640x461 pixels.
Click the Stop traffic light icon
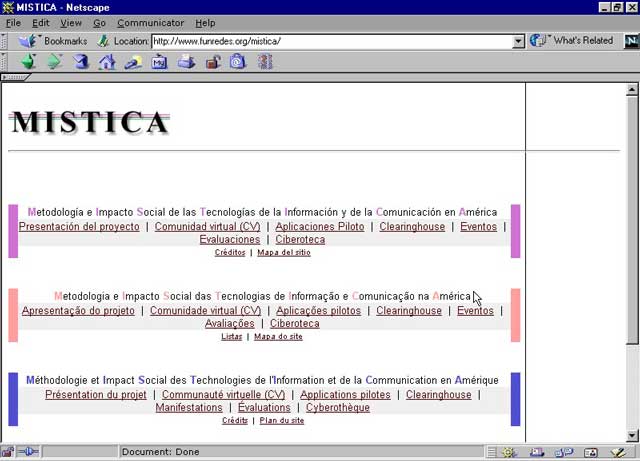click(265, 62)
